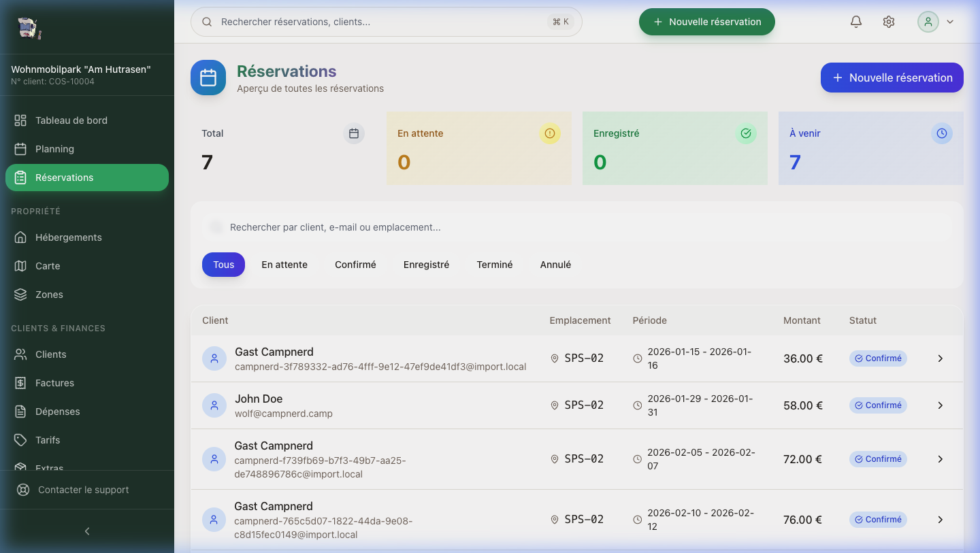Click John Doe's avatar icon
Screen dimensions: 980x553
tap(214, 405)
